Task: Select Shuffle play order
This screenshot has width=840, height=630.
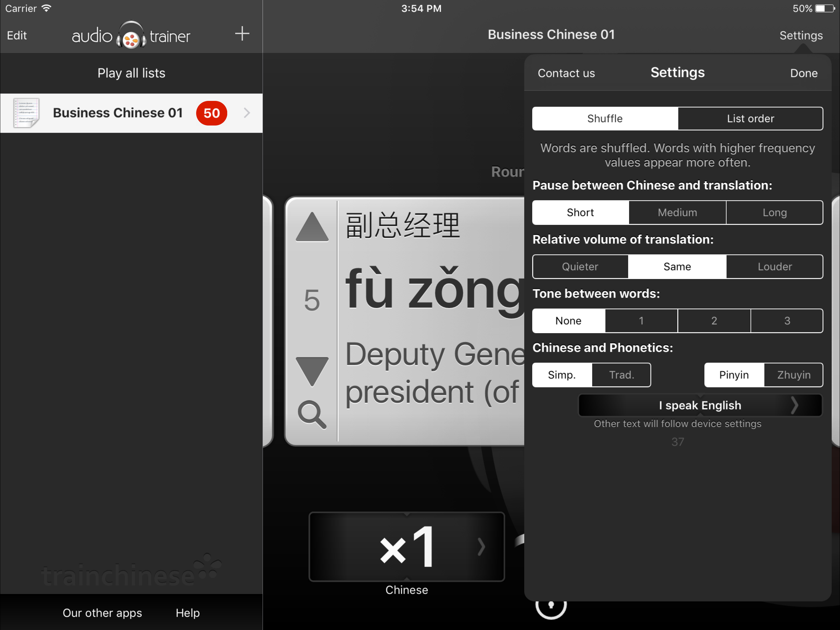Action: (x=605, y=118)
